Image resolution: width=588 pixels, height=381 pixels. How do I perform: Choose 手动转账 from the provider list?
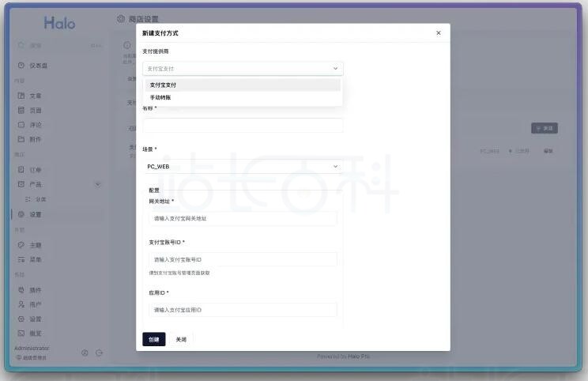coord(243,97)
